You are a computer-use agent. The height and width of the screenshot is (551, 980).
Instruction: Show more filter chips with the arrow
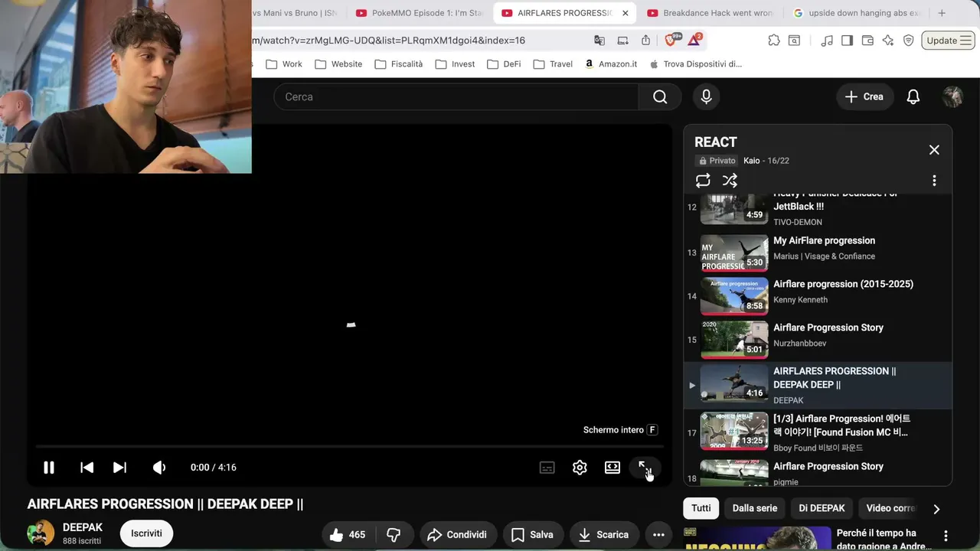click(936, 509)
